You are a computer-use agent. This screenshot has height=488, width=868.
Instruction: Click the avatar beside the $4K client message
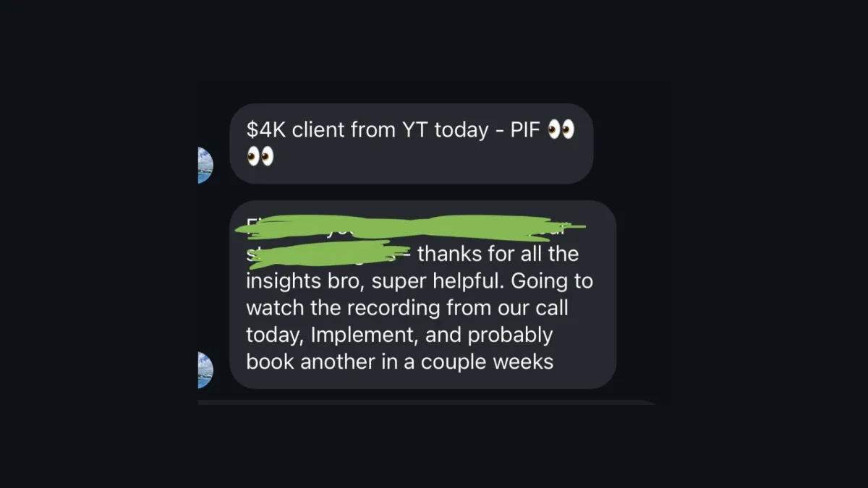[x=205, y=165]
